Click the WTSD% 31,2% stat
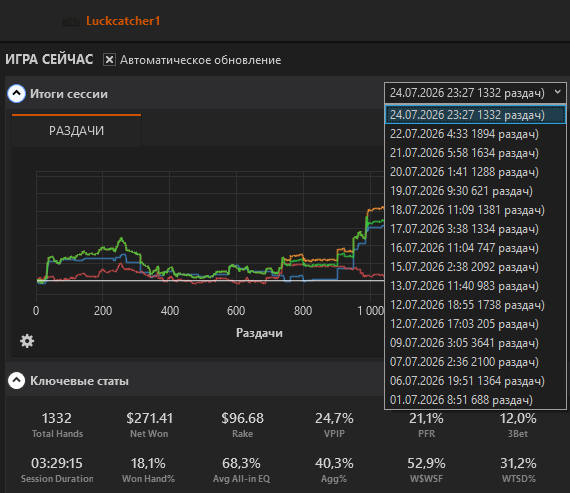 point(518,470)
